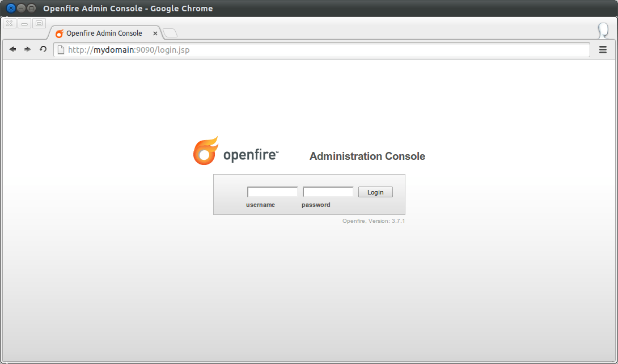Click into the password field
The width and height of the screenshot is (618, 364).
(x=328, y=192)
